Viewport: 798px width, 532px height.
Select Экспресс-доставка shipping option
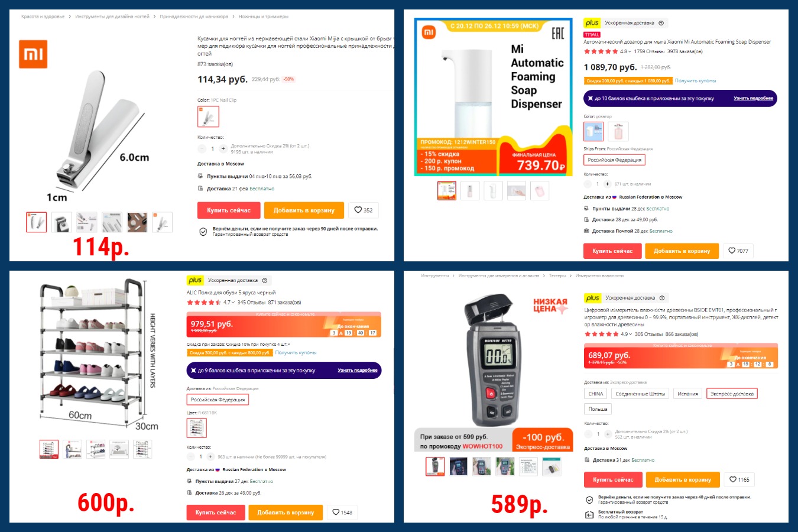732,394
